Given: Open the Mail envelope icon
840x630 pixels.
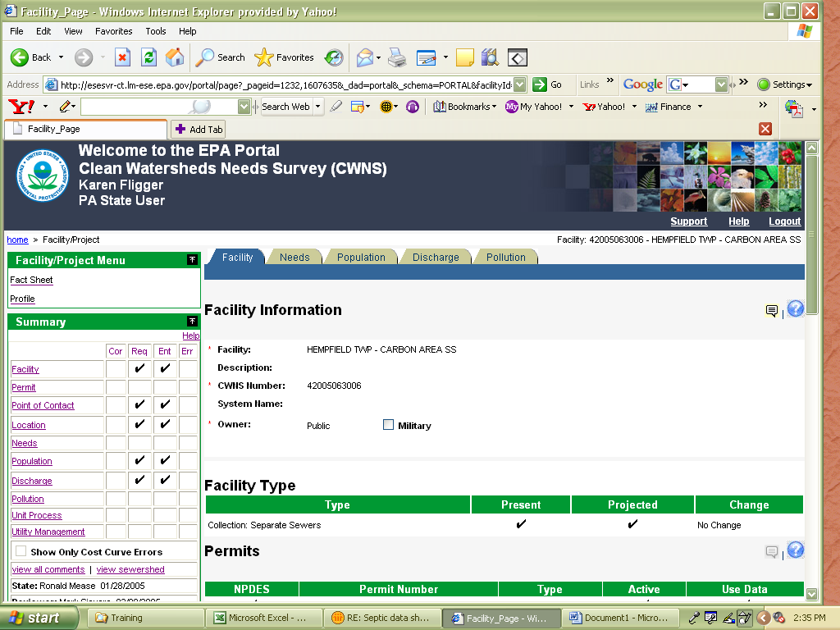Looking at the screenshot, I should (365, 57).
